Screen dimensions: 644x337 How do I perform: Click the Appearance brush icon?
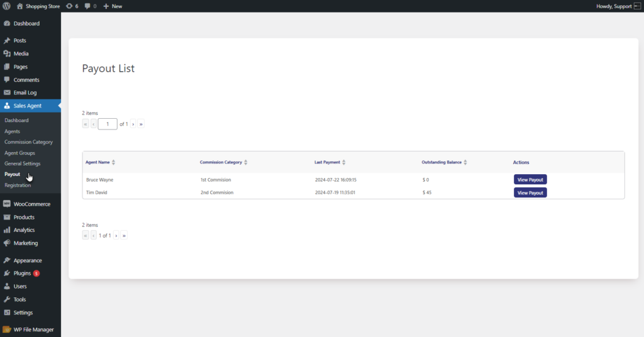[x=7, y=260]
